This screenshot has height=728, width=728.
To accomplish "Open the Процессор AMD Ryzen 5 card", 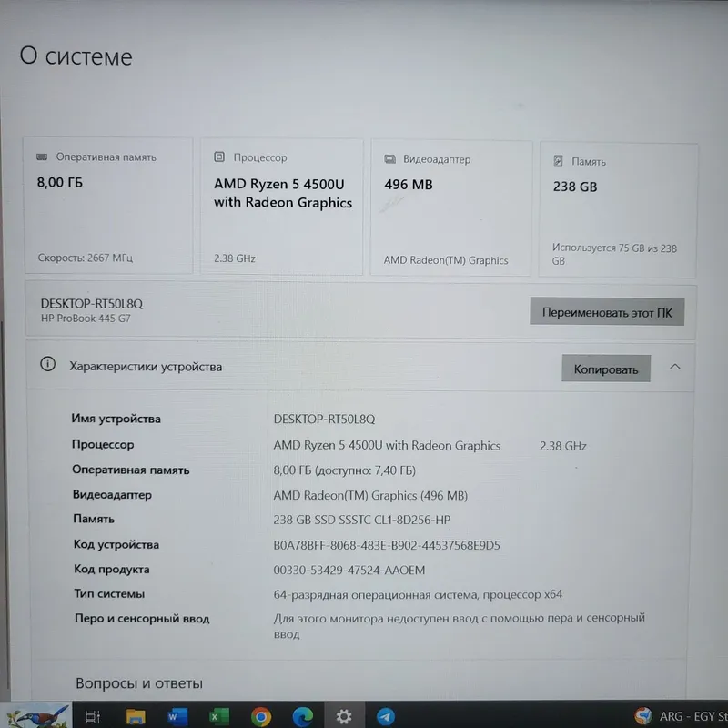I will [x=282, y=207].
